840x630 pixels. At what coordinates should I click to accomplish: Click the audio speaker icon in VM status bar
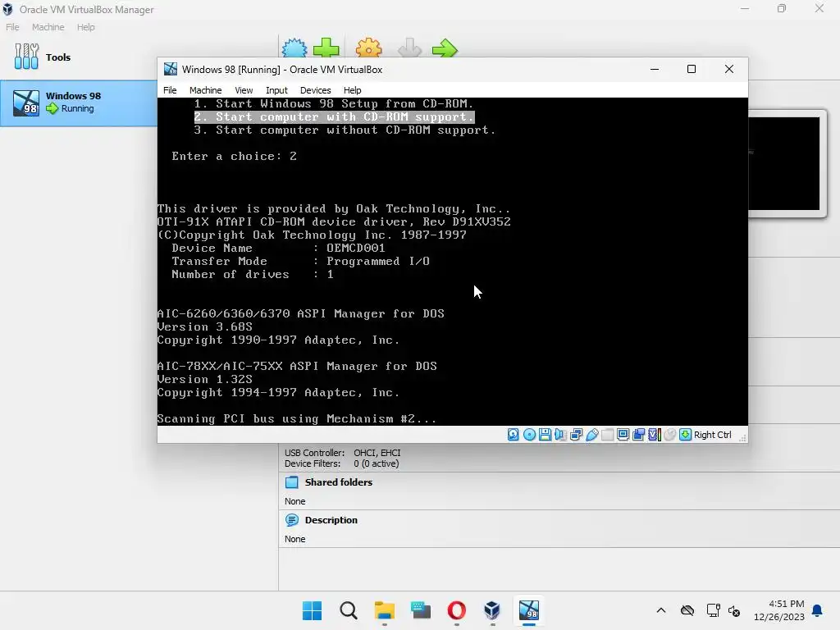pyautogui.click(x=560, y=435)
